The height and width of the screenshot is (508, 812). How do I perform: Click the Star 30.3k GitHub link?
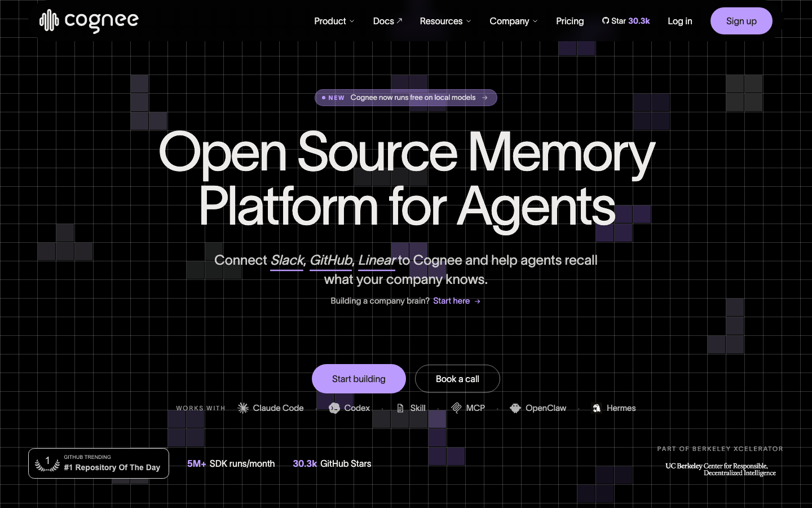tap(626, 21)
